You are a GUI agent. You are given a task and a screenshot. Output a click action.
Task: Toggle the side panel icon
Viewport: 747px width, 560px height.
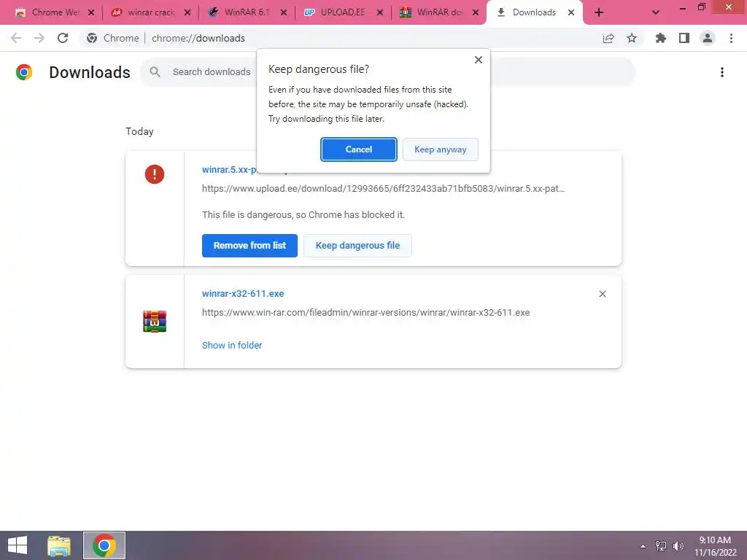684,38
